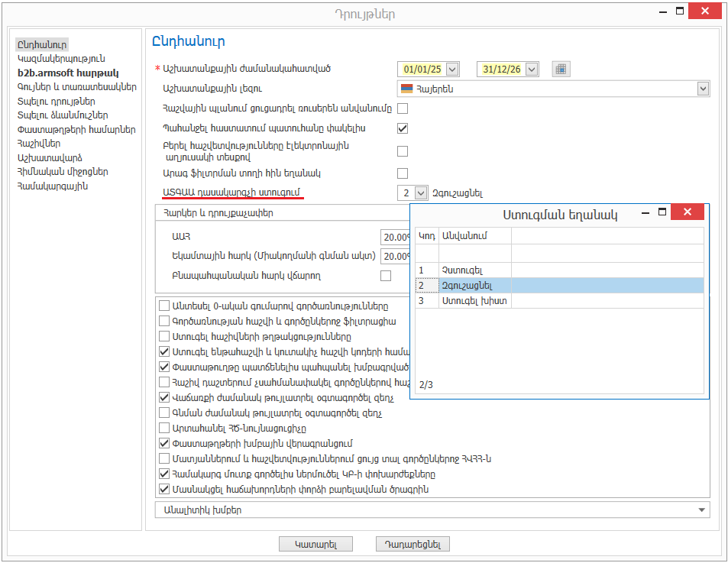Enable Արագ ֆիլտրման տողի հին եղանակ checkbox
728x563 pixels.
(403, 173)
